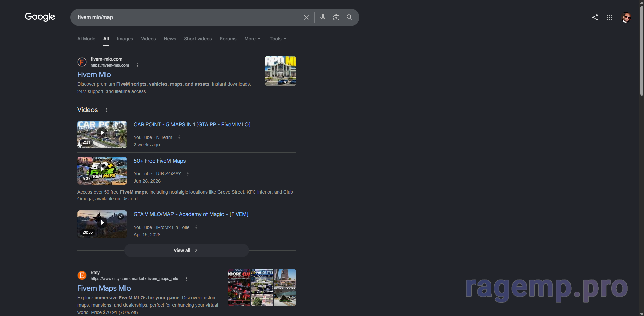Expand the More search filters dropdown
Viewport: 644px width, 316px height.
[x=252, y=39]
